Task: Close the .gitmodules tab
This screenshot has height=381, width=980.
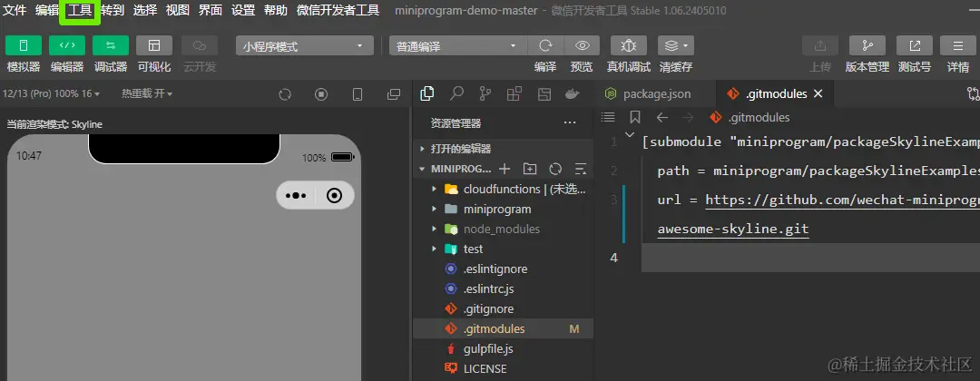Action: [818, 93]
